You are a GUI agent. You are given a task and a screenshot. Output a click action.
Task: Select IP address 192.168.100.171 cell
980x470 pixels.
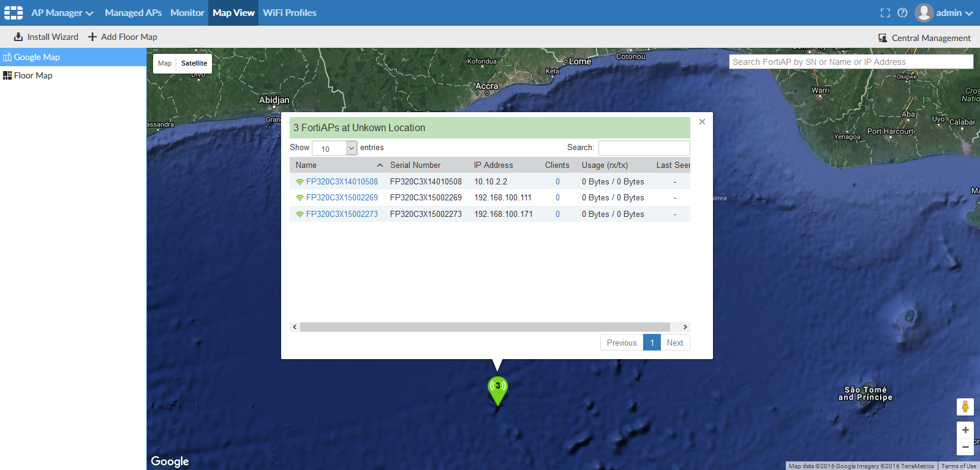pos(503,214)
